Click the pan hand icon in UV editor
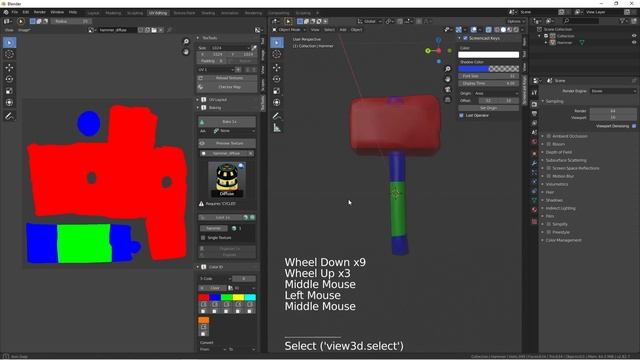Image resolution: width=640 pixels, height=360 pixels. coord(186,52)
